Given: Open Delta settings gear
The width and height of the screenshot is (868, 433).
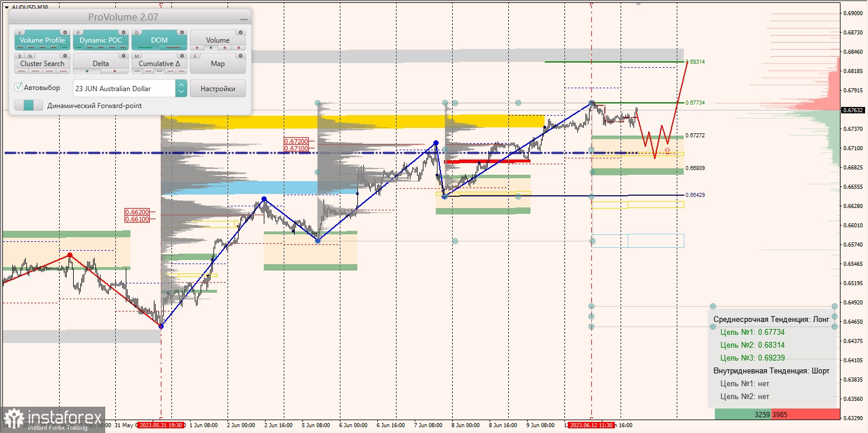Looking at the screenshot, I should pyautogui.click(x=124, y=56).
